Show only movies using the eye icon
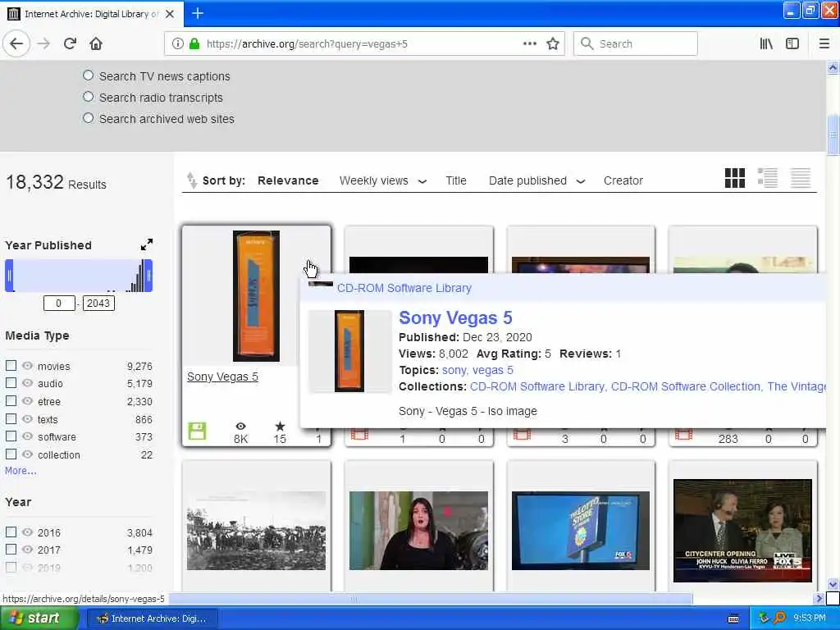 tap(27, 366)
